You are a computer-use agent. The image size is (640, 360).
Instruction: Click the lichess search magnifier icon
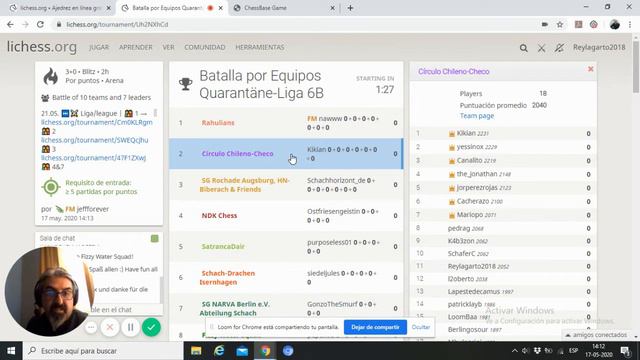pyautogui.click(x=523, y=48)
